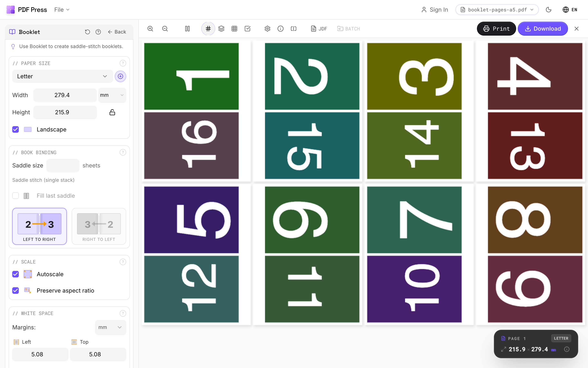Viewport: 588px width, 368px height.
Task: Click the LETTER badge in page overlay
Action: coord(561,338)
